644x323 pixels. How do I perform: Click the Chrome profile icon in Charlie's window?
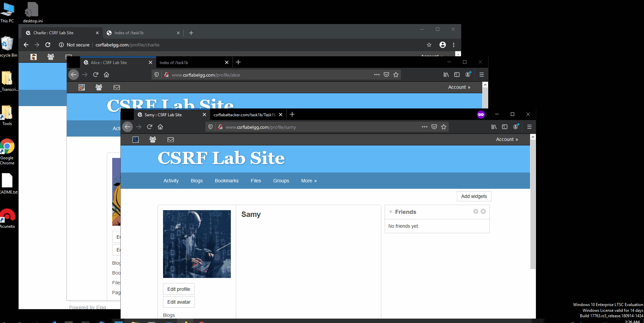pyautogui.click(x=442, y=45)
